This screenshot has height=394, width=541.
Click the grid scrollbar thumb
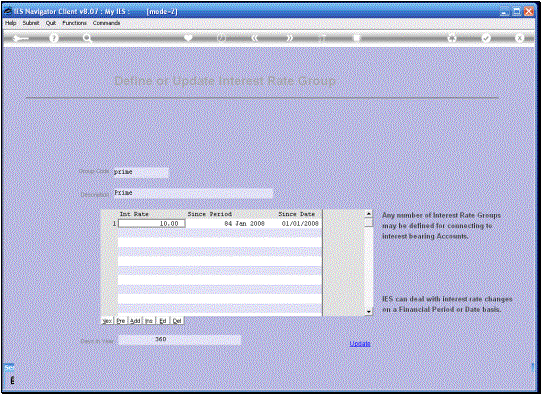click(368, 222)
